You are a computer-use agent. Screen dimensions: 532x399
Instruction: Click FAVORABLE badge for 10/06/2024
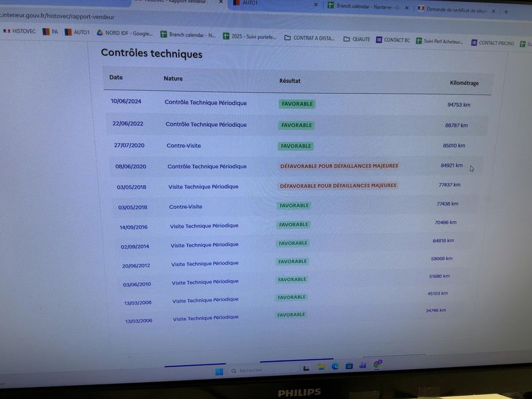[297, 104]
